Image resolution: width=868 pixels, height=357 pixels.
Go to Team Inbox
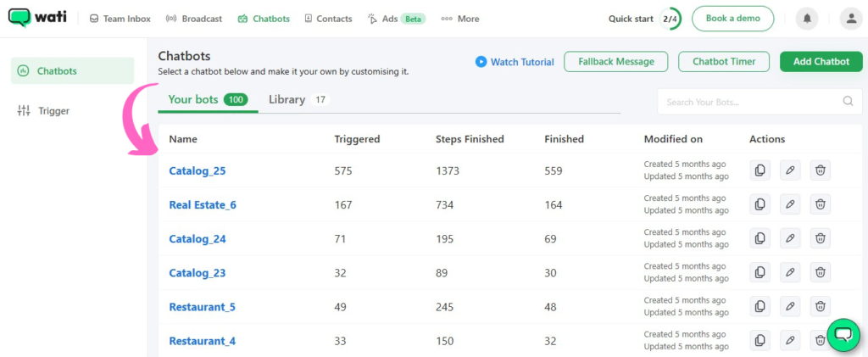coord(120,19)
